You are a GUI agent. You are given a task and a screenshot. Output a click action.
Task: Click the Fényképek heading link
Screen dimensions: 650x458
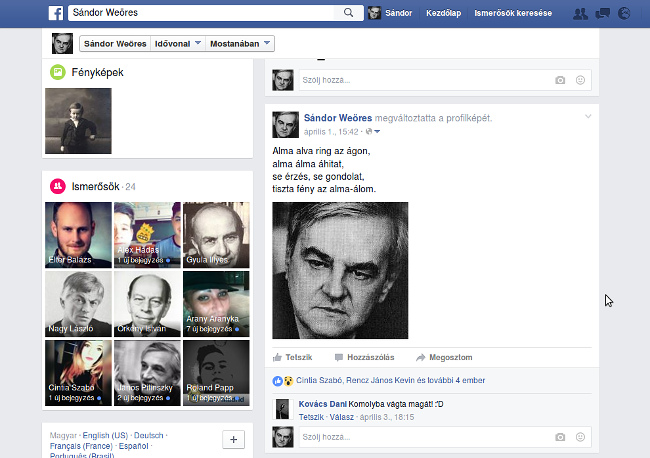(97, 73)
